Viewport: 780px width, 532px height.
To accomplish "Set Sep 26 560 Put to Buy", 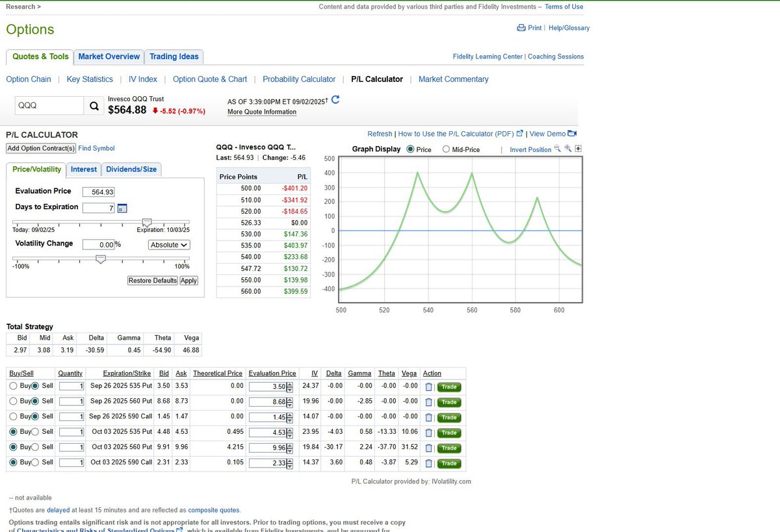I will [x=14, y=401].
